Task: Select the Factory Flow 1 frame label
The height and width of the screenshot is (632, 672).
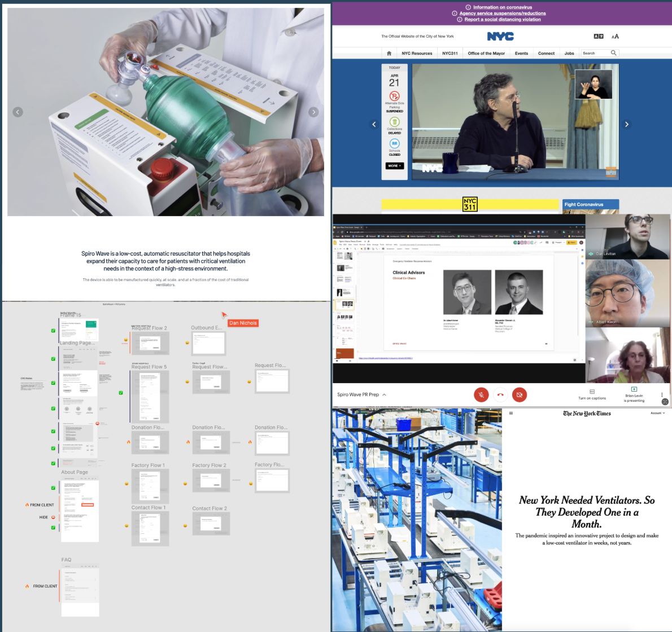Action: 148,465
